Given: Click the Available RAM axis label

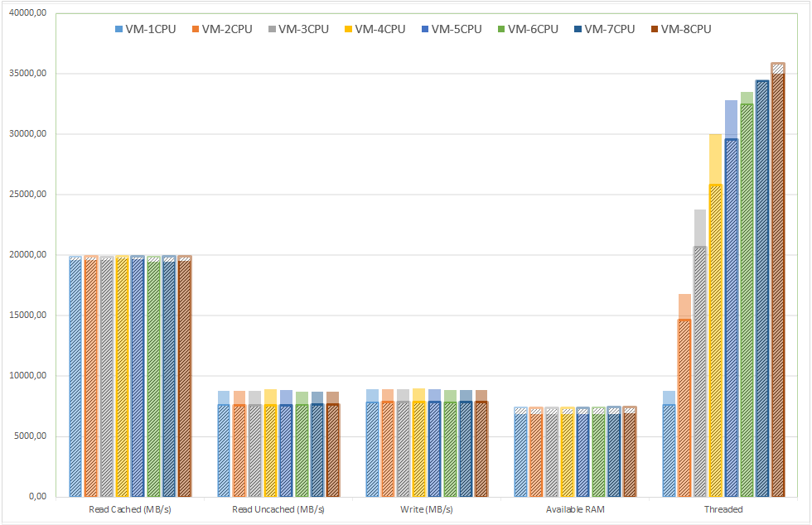Looking at the screenshot, I should pos(575,509).
